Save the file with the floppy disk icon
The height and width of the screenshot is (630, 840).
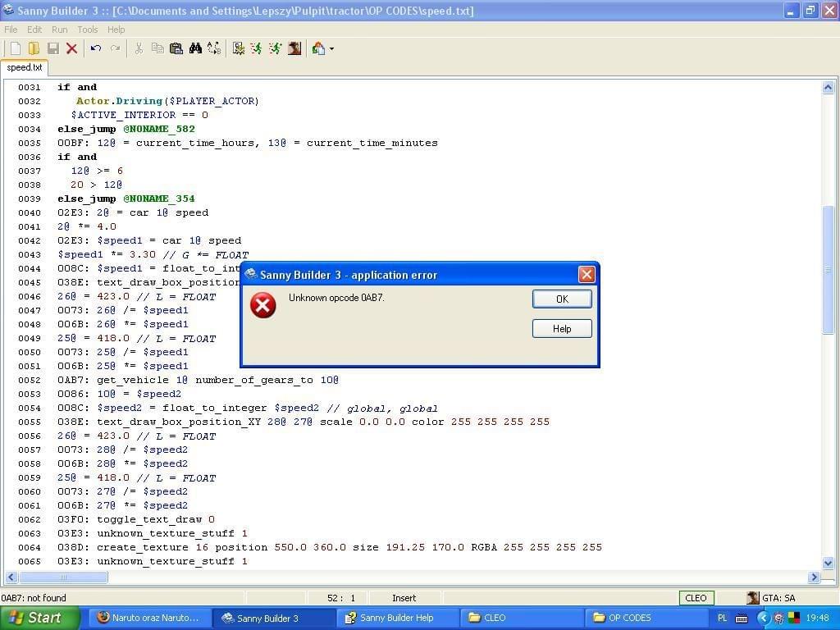coord(53,48)
